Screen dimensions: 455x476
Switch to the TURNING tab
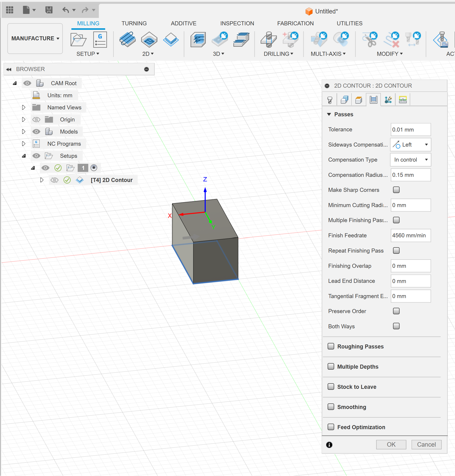134,23
